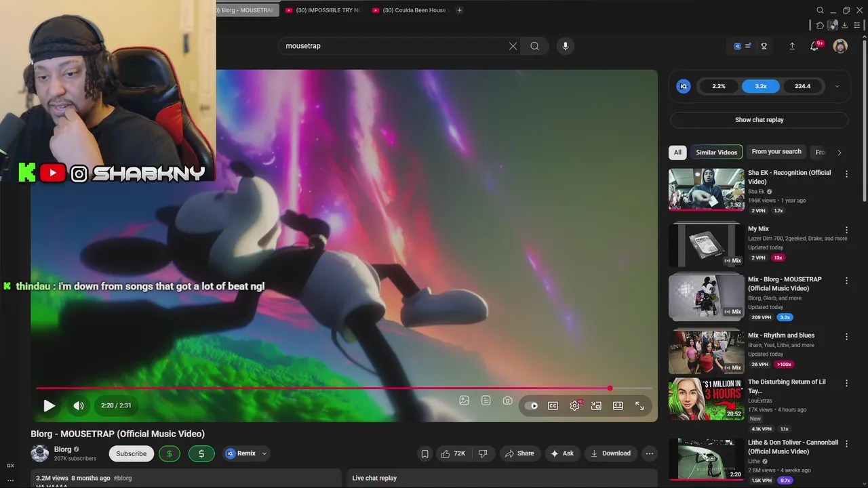This screenshot has height=488, width=868.
Task: Open Lithe & Don Toliver Cannonball thumbnail
Action: pos(706,459)
